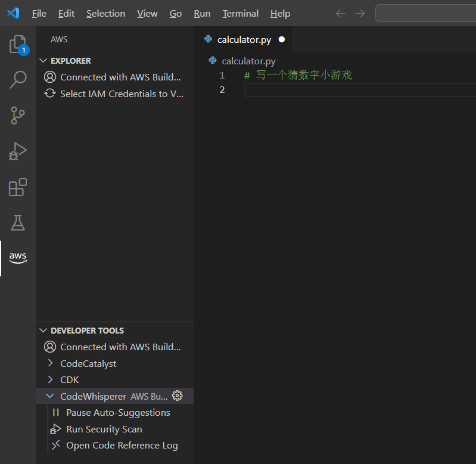Open the Source Control view icon
476x464 pixels.
coord(18,116)
